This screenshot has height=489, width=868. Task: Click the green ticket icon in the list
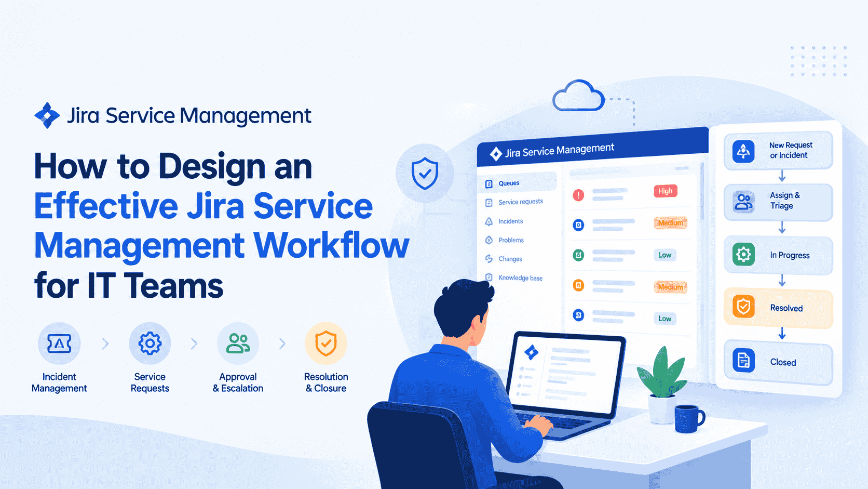[x=578, y=255]
